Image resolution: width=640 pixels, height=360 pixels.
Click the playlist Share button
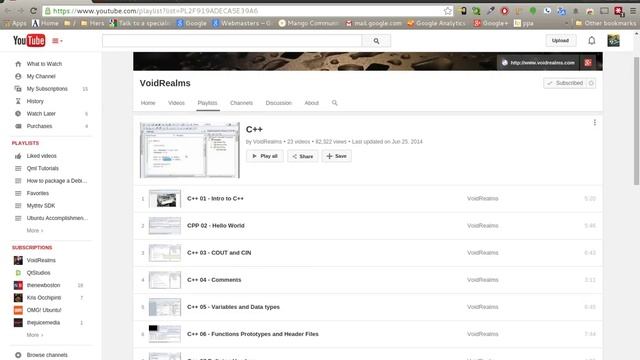click(x=302, y=156)
